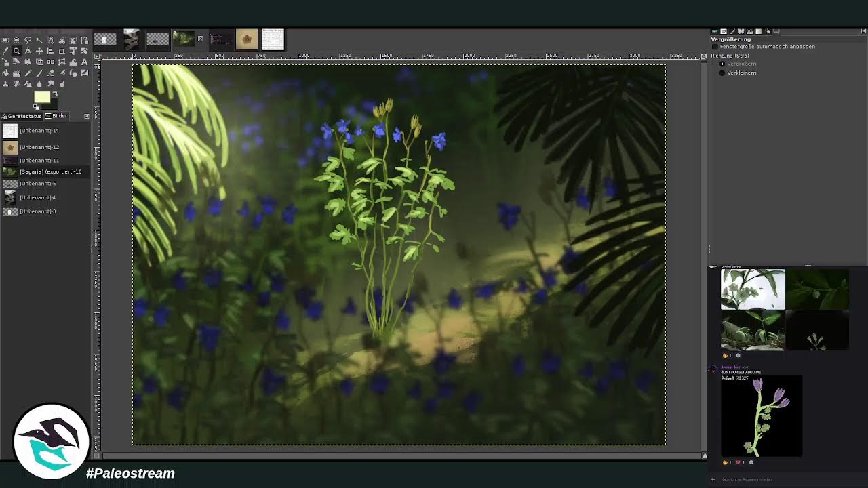This screenshot has width=868, height=488.
Task: Open the purple flower image in Discord chat
Action: [761, 416]
